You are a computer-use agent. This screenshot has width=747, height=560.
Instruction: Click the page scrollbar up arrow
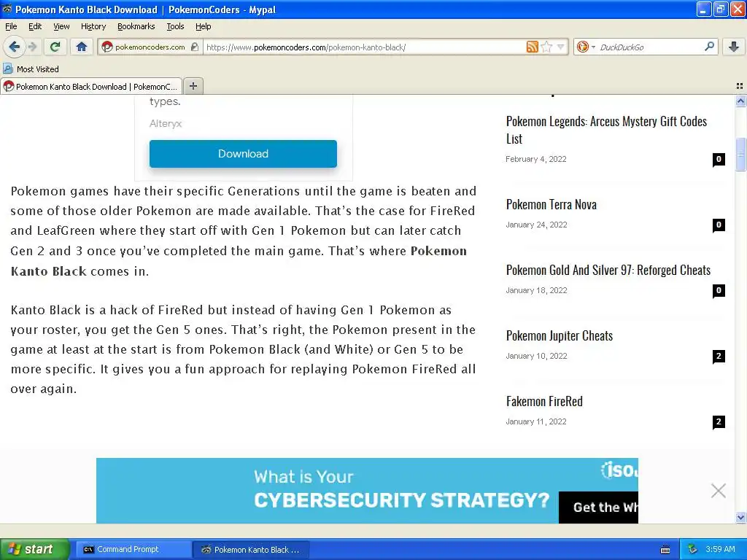point(740,101)
